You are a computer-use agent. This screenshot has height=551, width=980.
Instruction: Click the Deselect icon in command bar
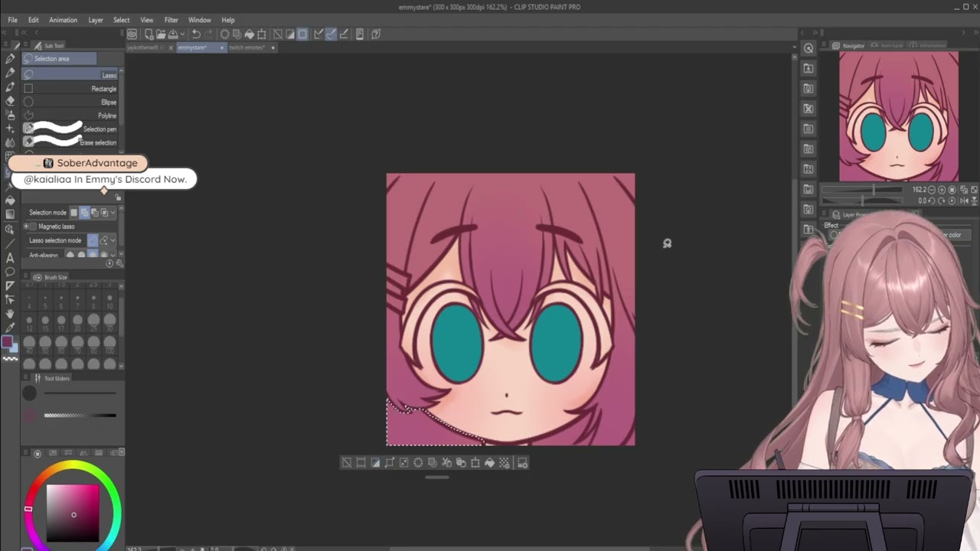coord(277,34)
